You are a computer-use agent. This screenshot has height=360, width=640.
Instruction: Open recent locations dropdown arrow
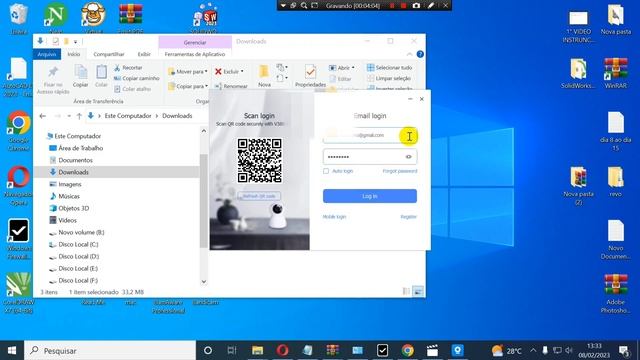tap(69, 116)
